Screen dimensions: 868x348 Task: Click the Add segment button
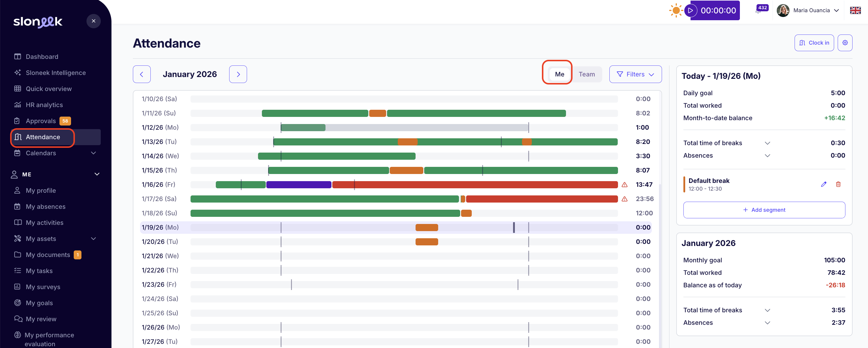coord(764,210)
